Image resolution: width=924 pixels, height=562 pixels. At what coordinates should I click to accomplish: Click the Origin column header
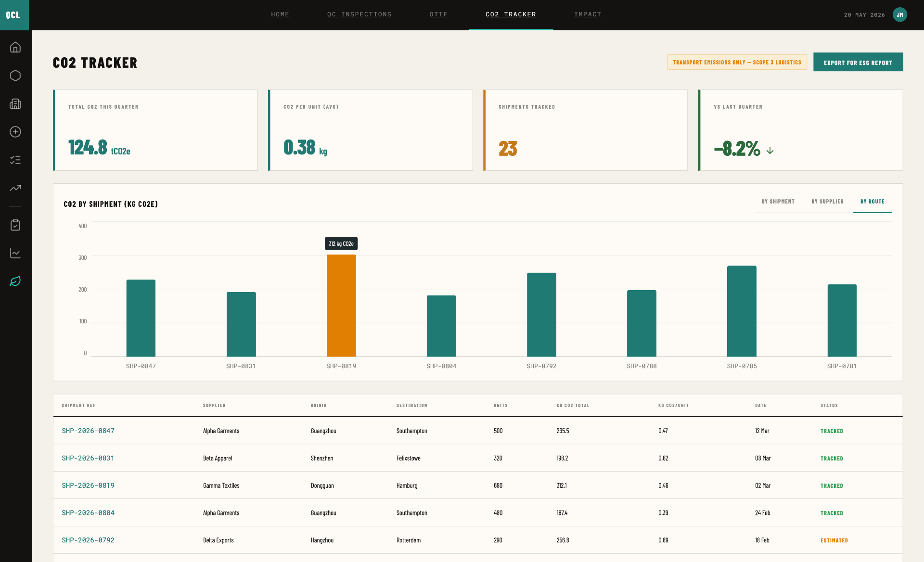click(319, 406)
